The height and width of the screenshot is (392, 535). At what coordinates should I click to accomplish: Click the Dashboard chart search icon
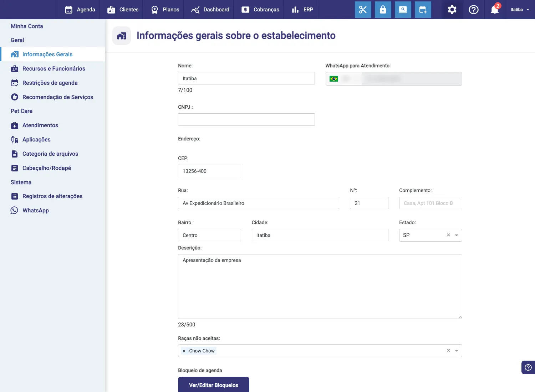click(x=195, y=10)
